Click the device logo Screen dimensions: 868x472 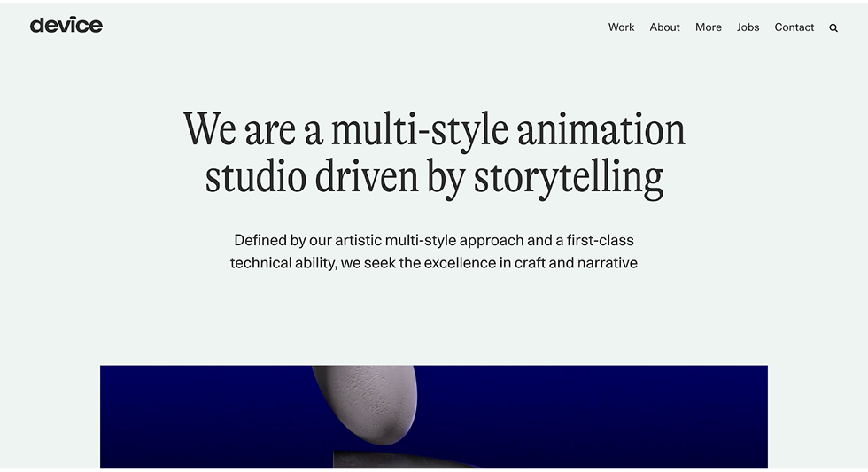66,25
